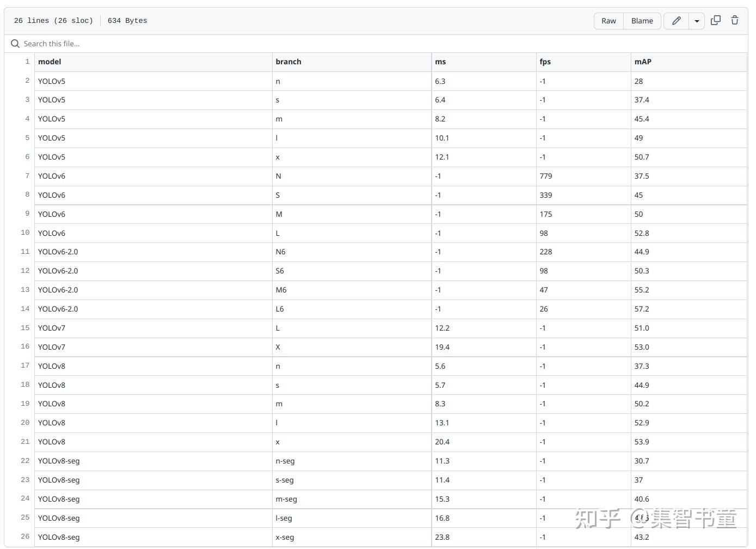
Task: Click the fps value "26" in the L6 row
Action: point(544,309)
